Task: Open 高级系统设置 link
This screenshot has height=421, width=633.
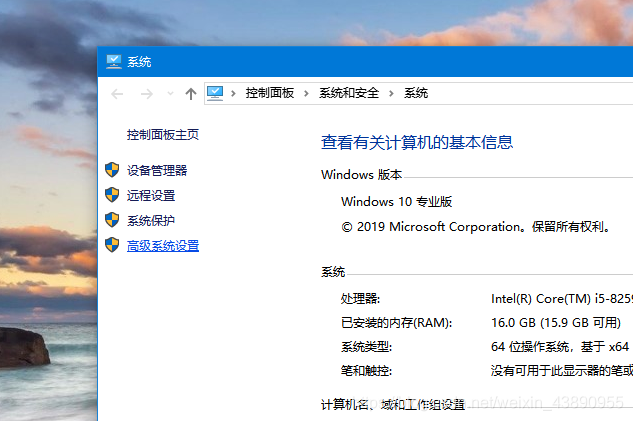Action: [x=163, y=245]
